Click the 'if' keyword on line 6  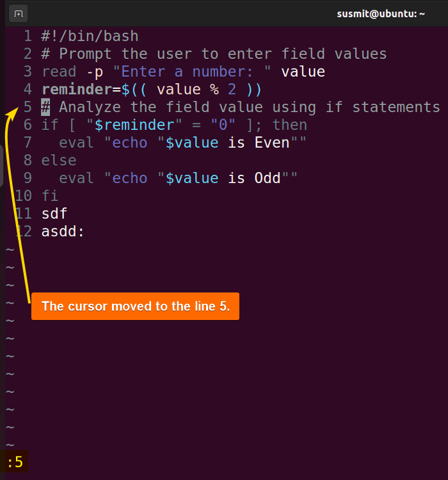click(50, 125)
